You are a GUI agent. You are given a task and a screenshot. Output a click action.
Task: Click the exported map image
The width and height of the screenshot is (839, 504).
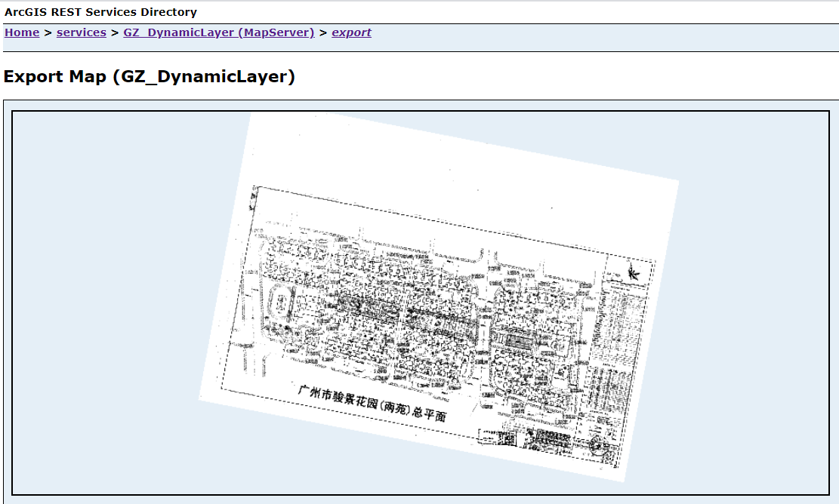tap(421, 303)
